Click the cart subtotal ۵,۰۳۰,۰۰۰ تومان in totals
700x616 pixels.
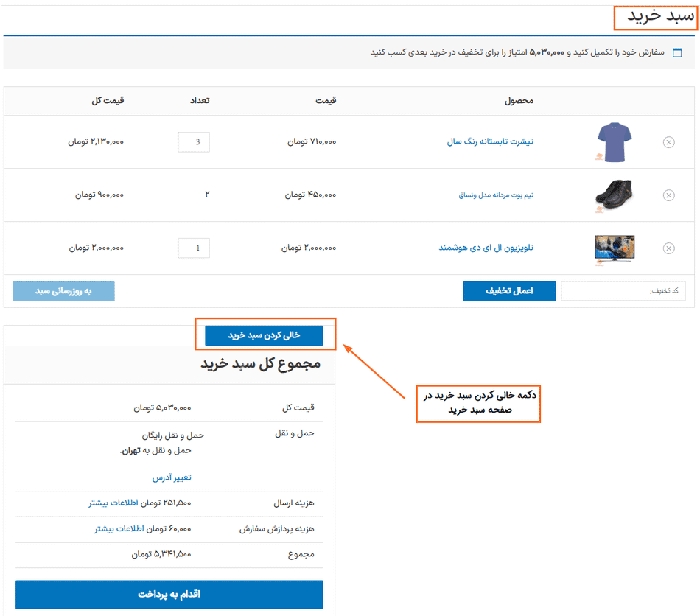pos(162,408)
